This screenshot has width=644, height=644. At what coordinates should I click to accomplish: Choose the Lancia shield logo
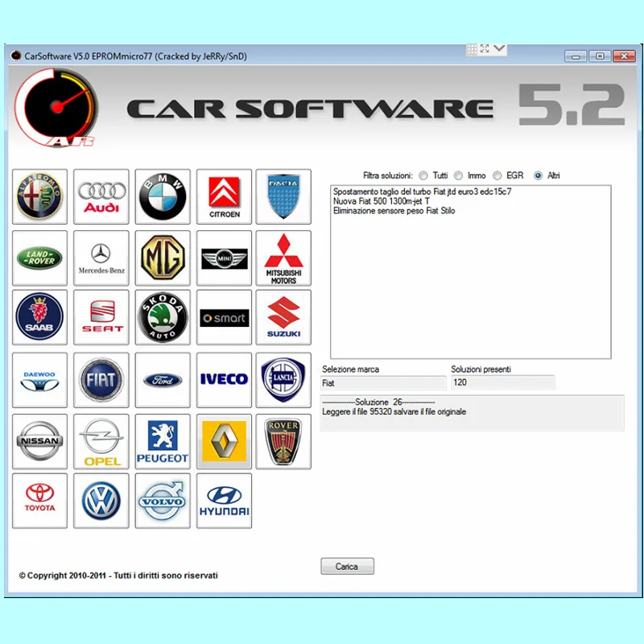[283, 380]
